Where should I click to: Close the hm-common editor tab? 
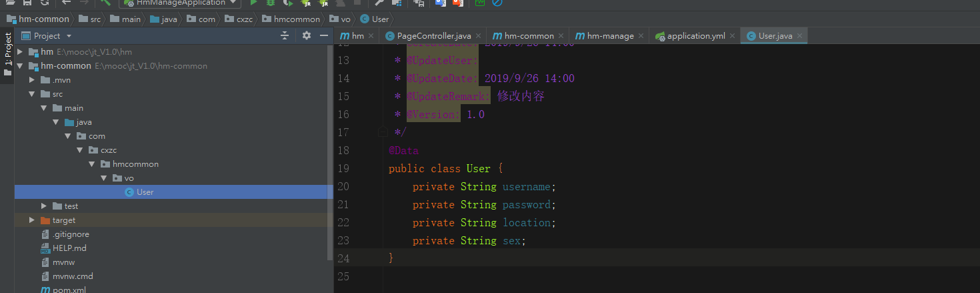click(x=561, y=36)
